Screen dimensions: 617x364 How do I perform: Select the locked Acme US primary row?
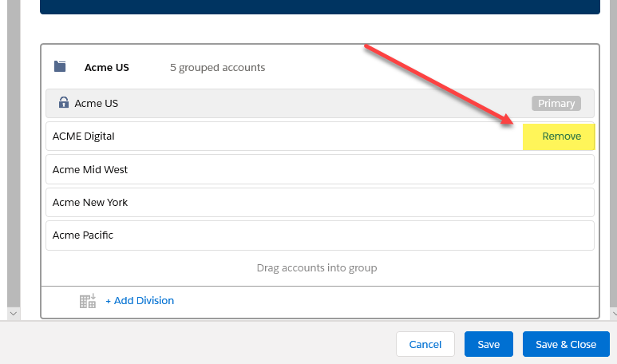(320, 103)
